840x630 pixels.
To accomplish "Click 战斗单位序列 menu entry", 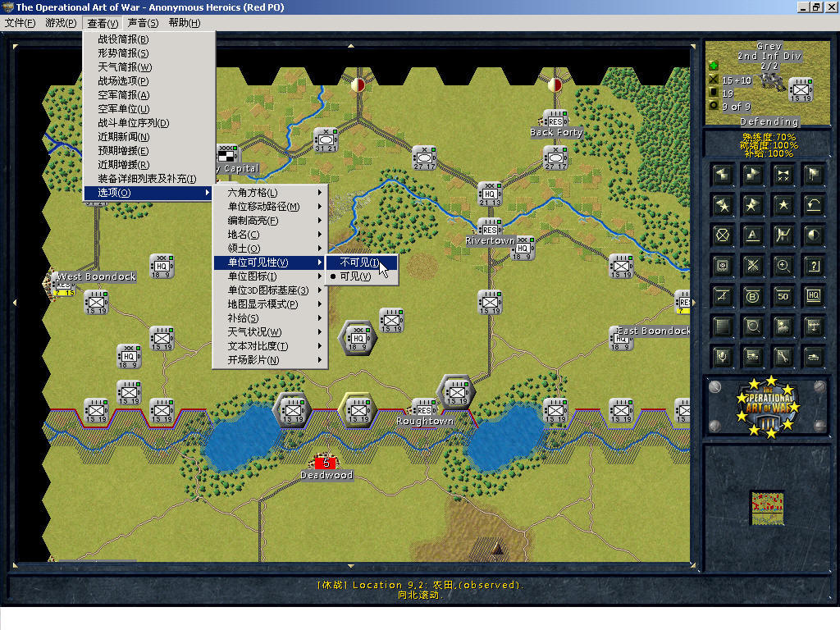I will (134, 123).
